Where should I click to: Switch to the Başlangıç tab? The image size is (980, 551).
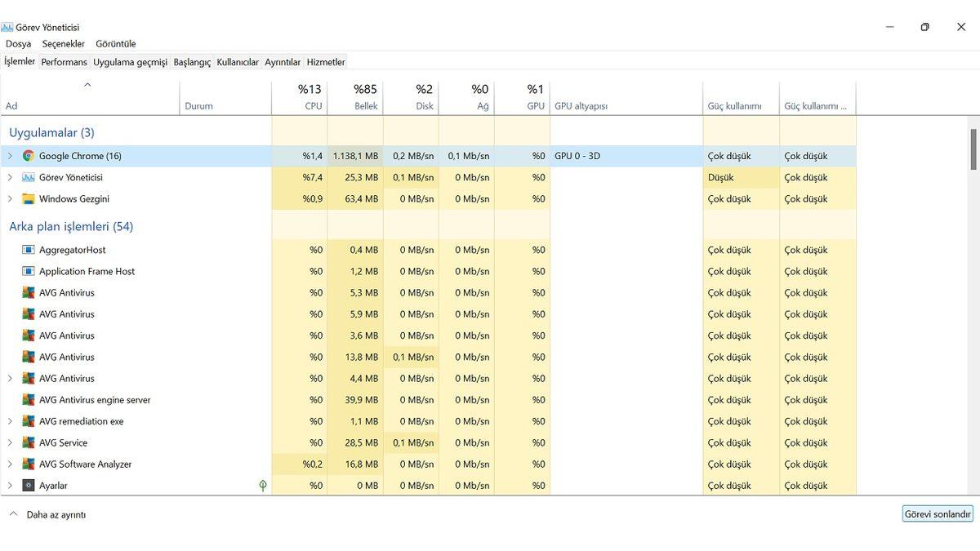pyautogui.click(x=192, y=61)
